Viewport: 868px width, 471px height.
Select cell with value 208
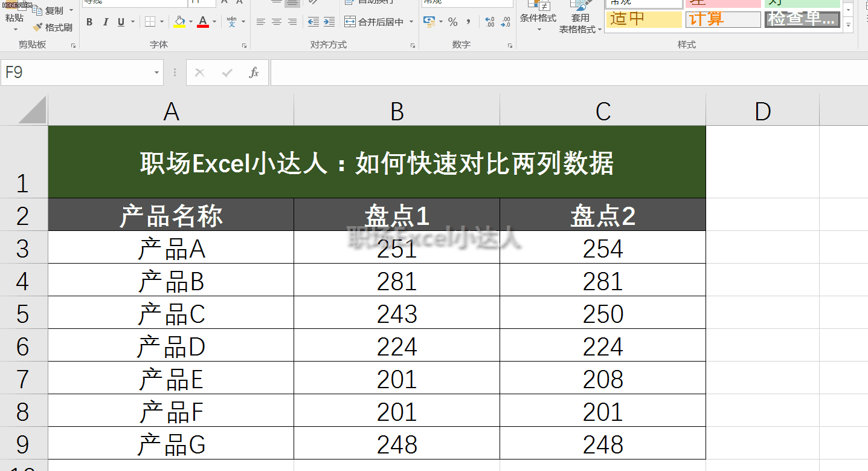[x=603, y=378]
